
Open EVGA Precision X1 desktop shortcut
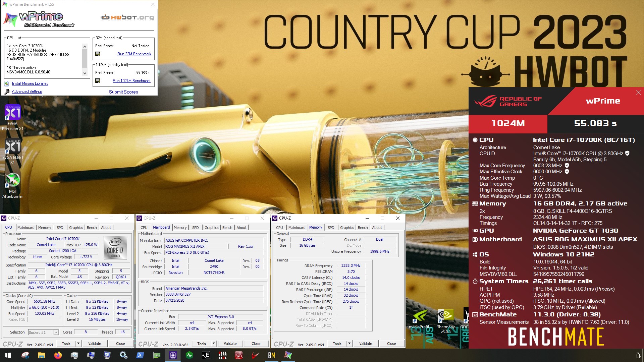point(12,117)
